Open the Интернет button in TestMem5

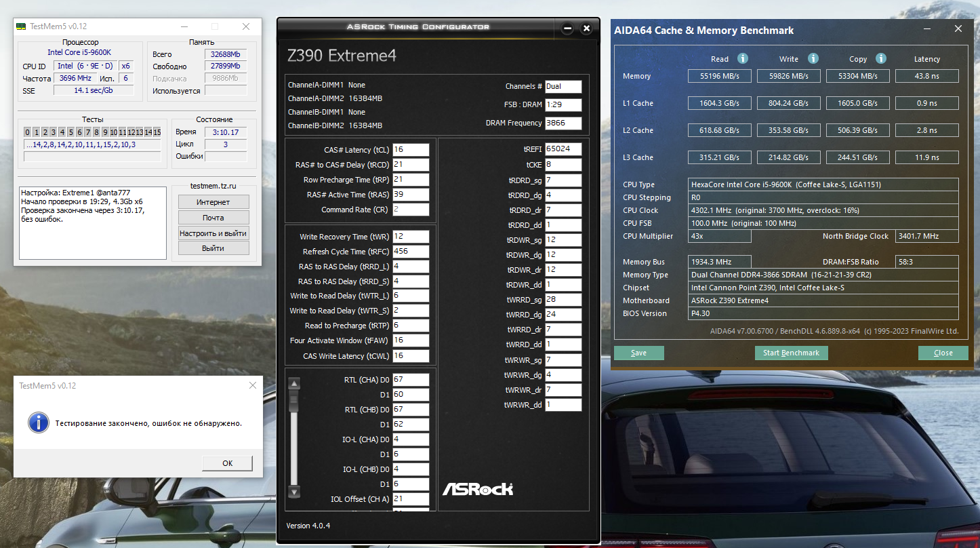click(x=213, y=202)
